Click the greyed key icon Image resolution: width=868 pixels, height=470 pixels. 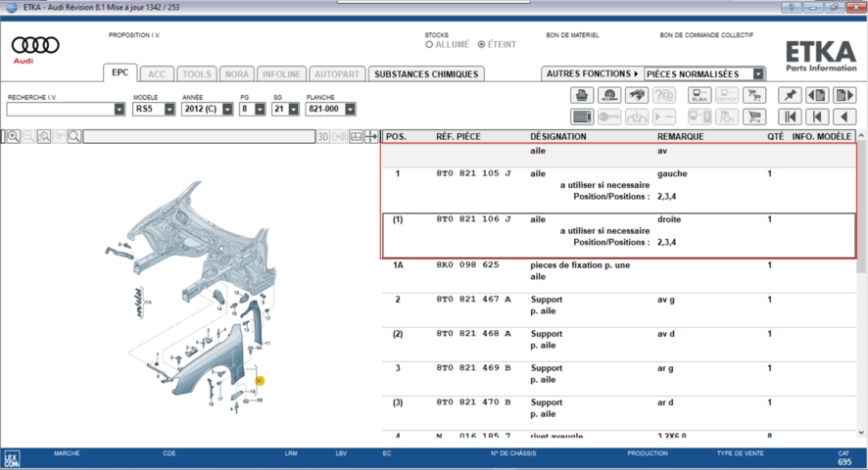[609, 117]
